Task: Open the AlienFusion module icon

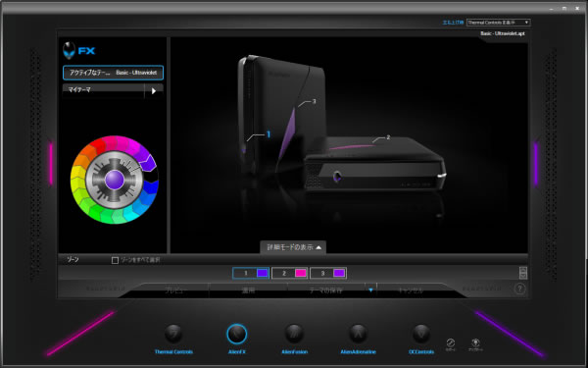Action: (x=294, y=334)
